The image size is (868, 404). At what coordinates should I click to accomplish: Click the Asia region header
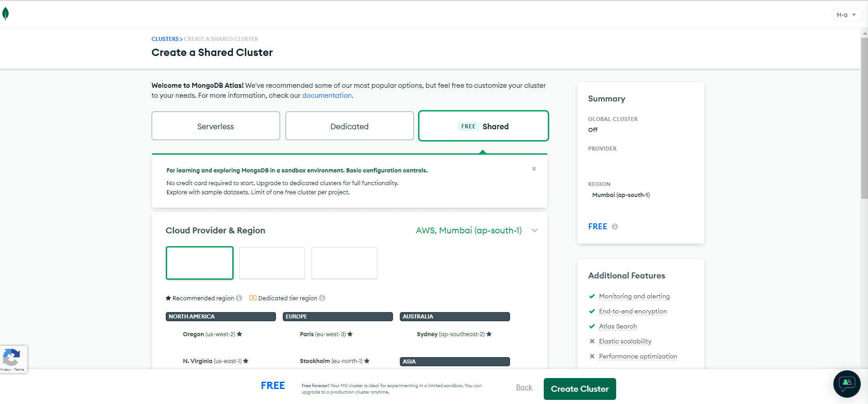click(455, 362)
